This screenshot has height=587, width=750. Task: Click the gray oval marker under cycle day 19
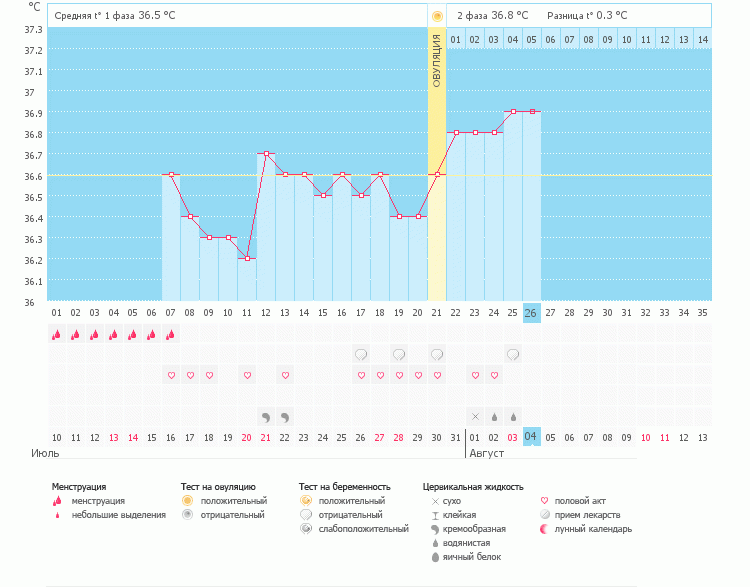click(x=399, y=354)
